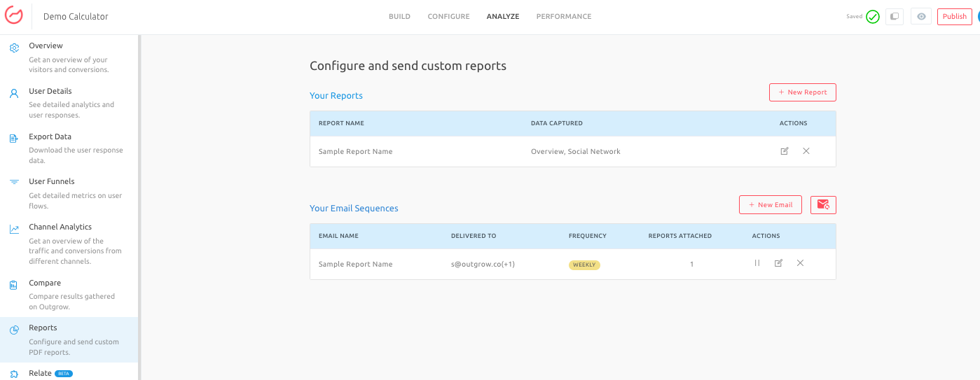The width and height of the screenshot is (980, 380).
Task: Click the Publish button
Action: [x=954, y=17]
